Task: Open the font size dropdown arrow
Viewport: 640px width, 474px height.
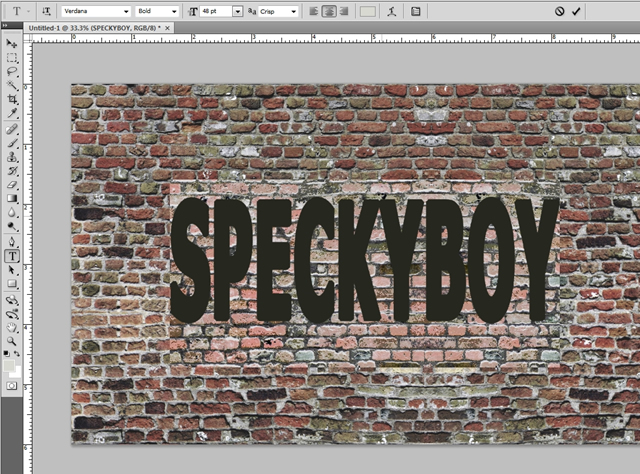Action: click(x=238, y=11)
